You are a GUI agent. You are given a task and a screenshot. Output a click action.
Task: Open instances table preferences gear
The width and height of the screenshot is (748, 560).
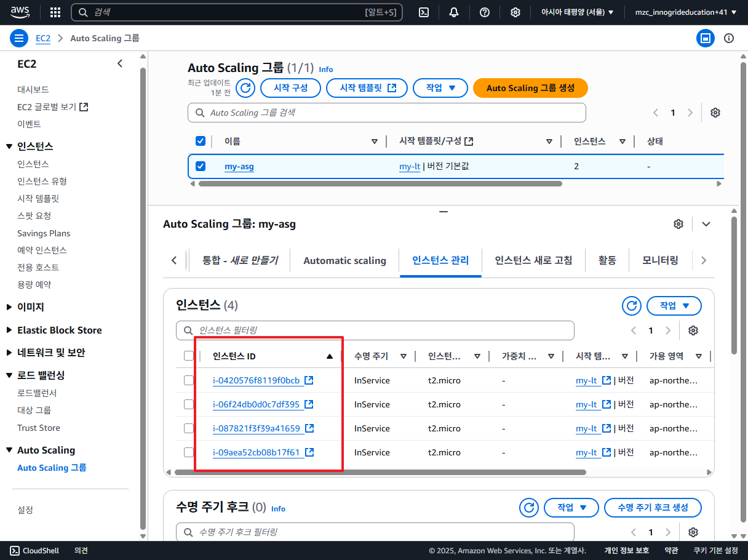(x=693, y=330)
